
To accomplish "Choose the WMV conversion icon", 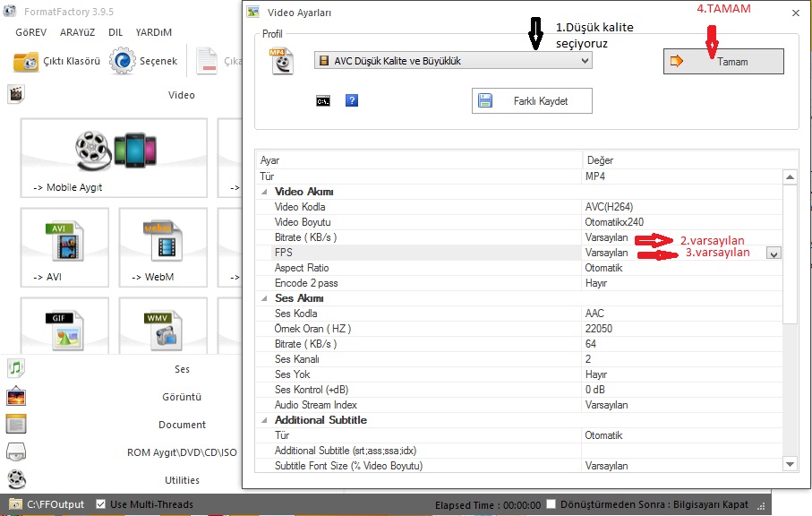I will point(163,330).
